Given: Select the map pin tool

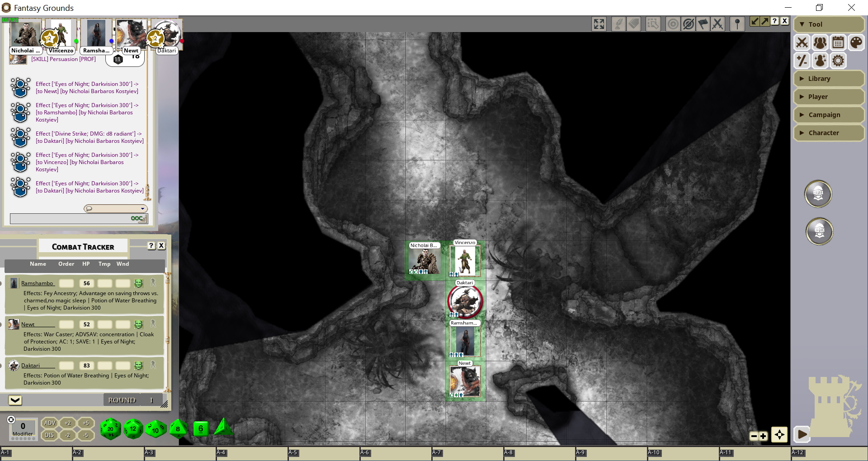Looking at the screenshot, I should (x=737, y=24).
